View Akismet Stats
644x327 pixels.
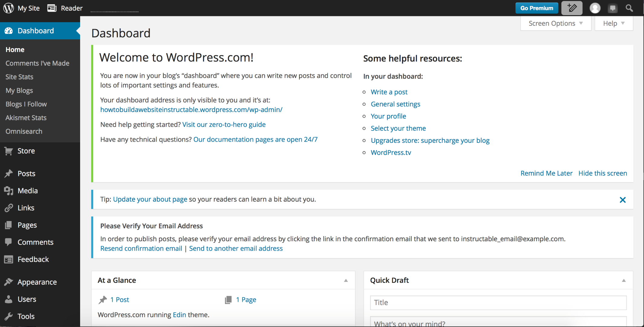(26, 118)
